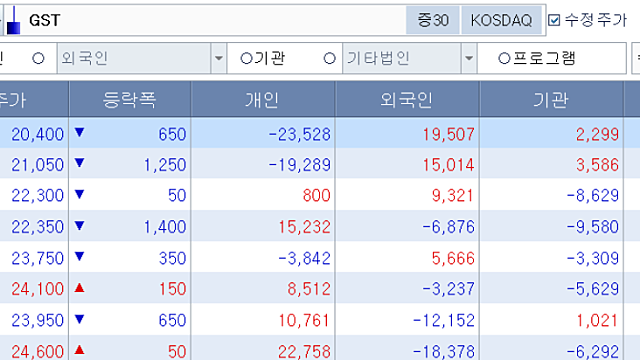Select the 개인 value 15,232

point(304,227)
